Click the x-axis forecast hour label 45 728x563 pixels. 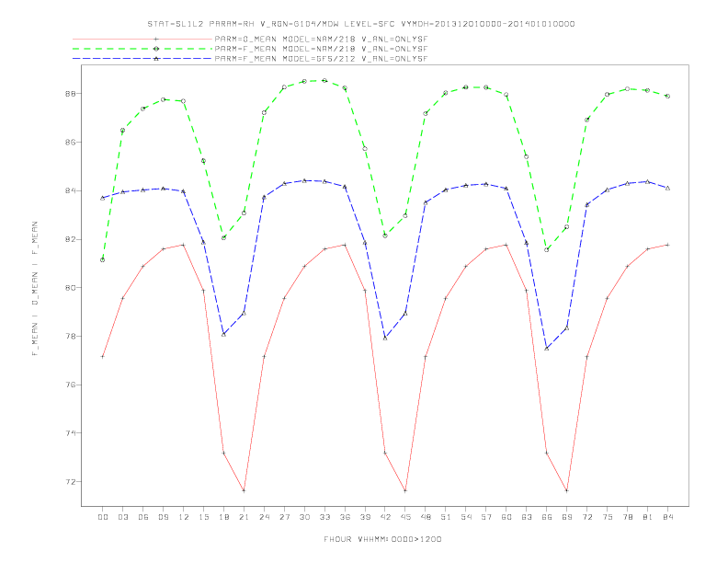[405, 517]
